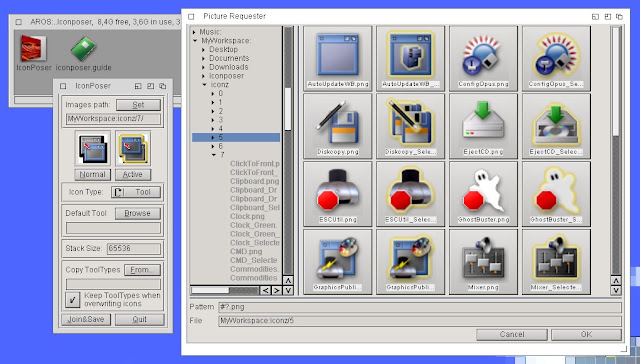Viewport: 640px width, 364px height.
Task: Click the icon grid vertical scrollbar
Action: [616, 82]
